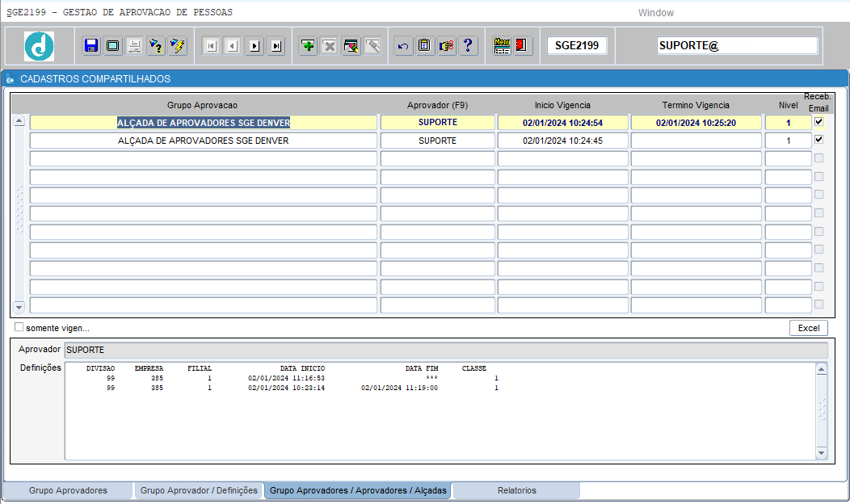This screenshot has height=504, width=850.
Task: Click the execute-query lightning bolt icon
Action: 178,45
